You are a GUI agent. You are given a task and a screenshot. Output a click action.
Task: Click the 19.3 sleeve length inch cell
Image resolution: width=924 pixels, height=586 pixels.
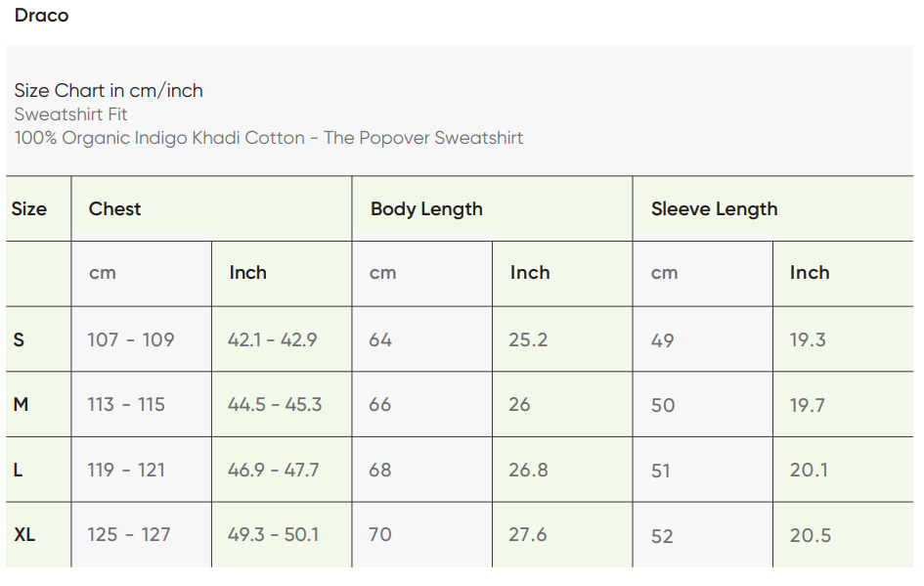coord(808,340)
